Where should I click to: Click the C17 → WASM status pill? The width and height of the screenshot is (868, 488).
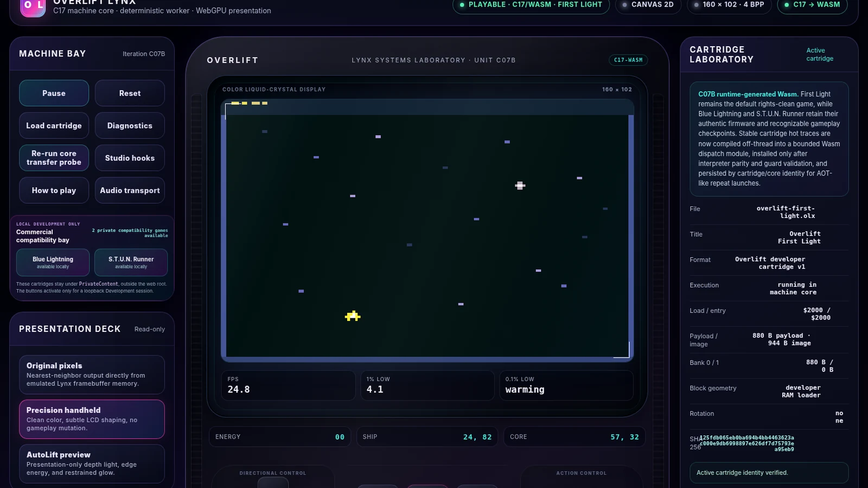(812, 5)
